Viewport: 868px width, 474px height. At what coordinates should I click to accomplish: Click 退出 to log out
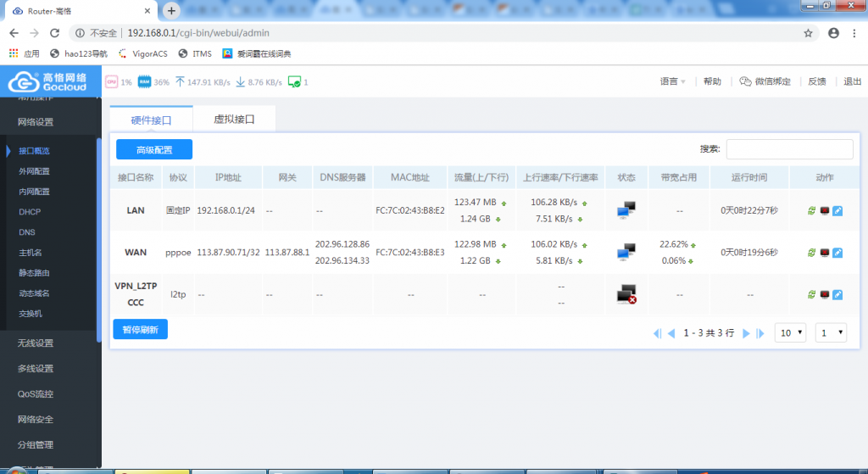(x=853, y=81)
